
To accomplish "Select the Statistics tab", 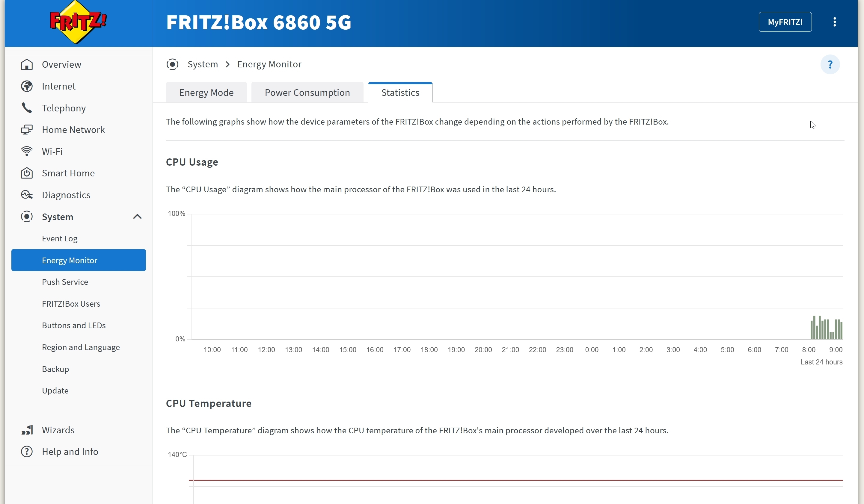I will coord(400,93).
